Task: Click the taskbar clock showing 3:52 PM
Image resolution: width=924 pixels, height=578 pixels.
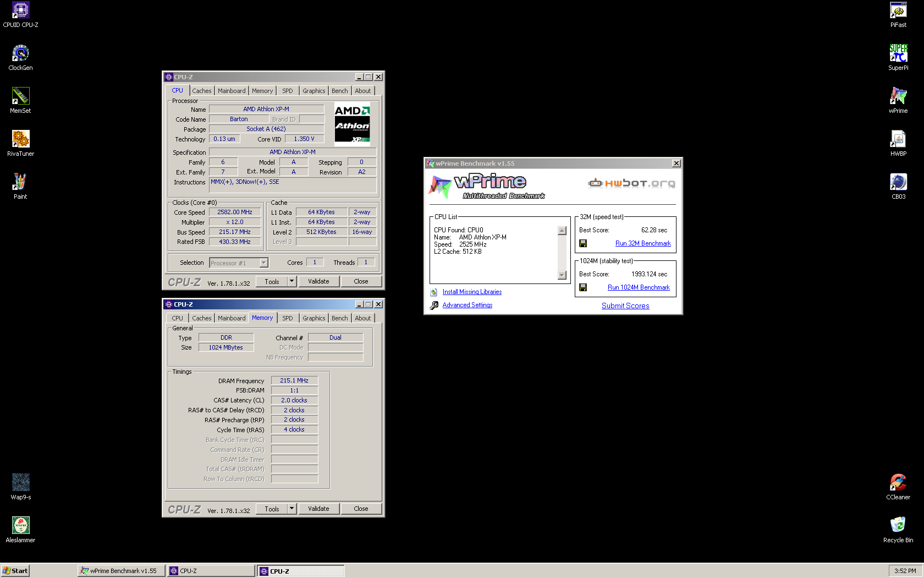Action: pos(905,571)
